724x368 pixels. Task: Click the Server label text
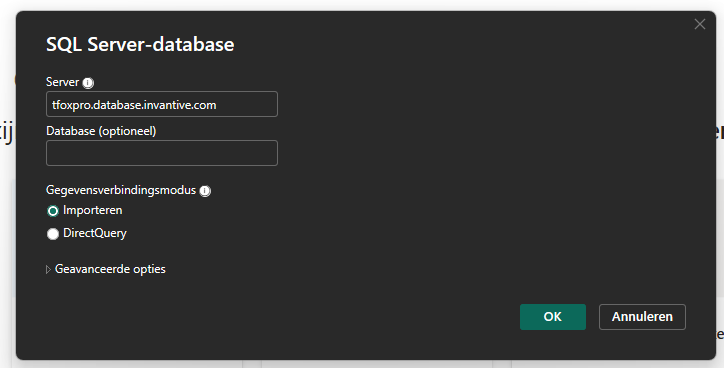tap(62, 82)
